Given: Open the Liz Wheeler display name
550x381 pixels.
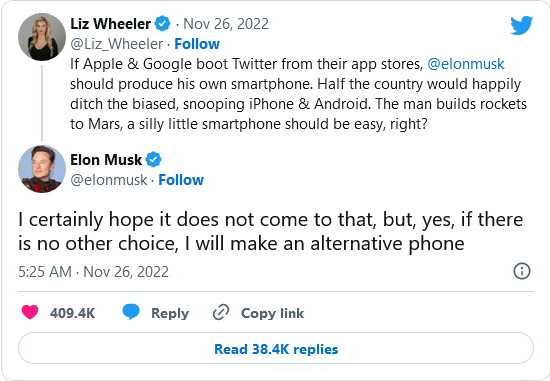Looking at the screenshot, I should 110,24.
